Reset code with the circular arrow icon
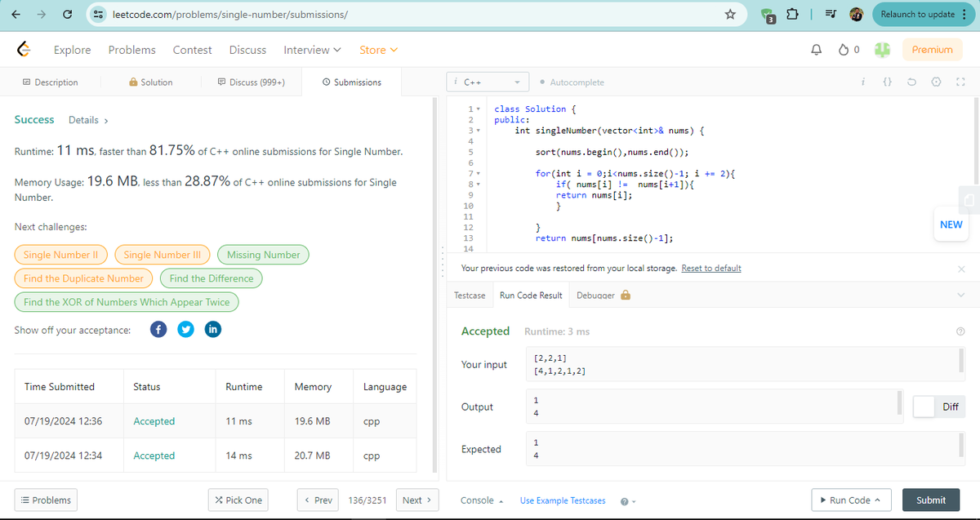 pyautogui.click(x=914, y=82)
